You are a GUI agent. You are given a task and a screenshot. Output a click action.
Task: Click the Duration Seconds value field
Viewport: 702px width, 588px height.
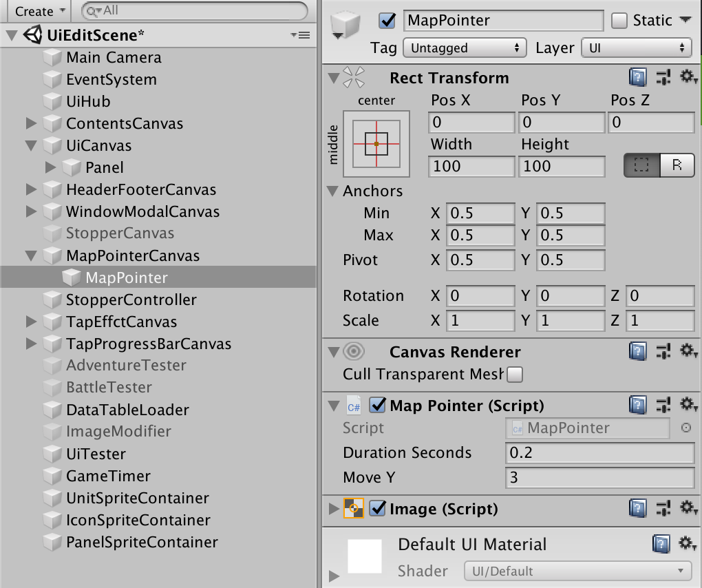pos(599,453)
